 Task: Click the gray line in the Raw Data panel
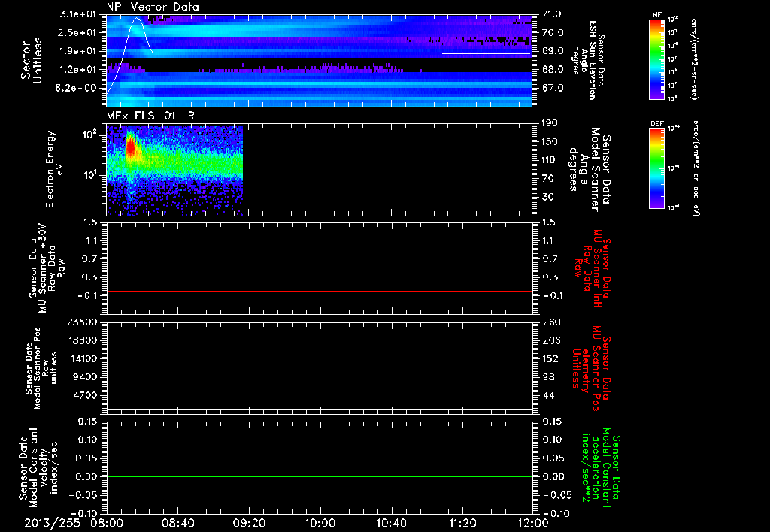(320, 291)
